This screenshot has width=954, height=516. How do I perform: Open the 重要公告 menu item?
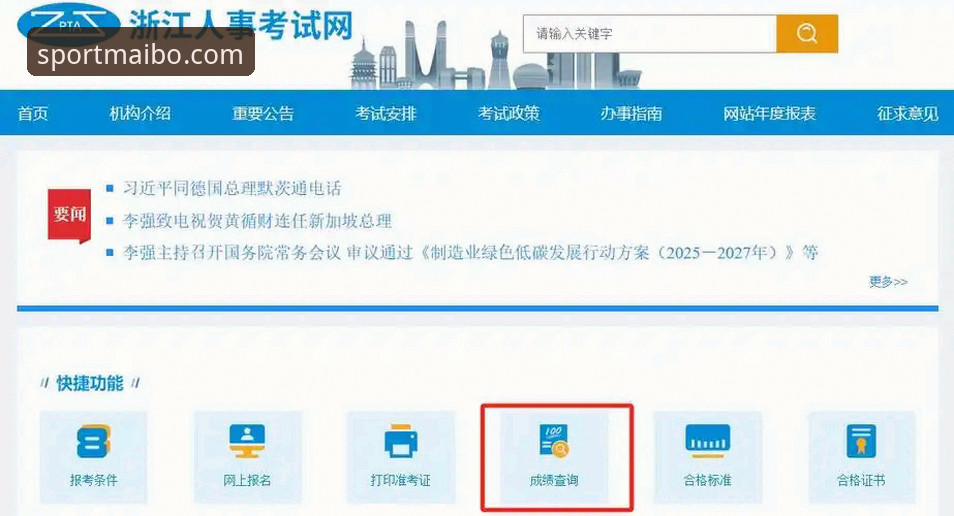coord(263,113)
